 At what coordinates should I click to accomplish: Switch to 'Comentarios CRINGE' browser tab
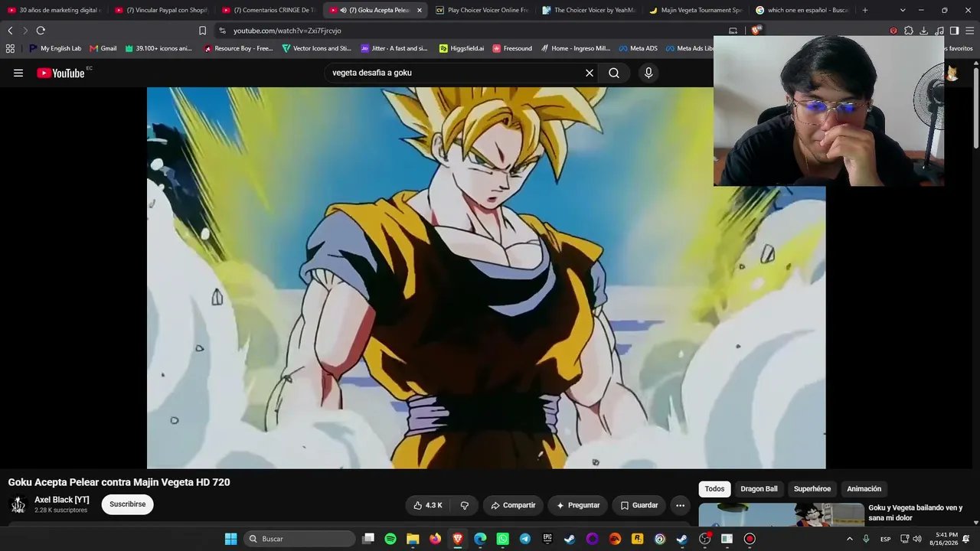point(268,10)
